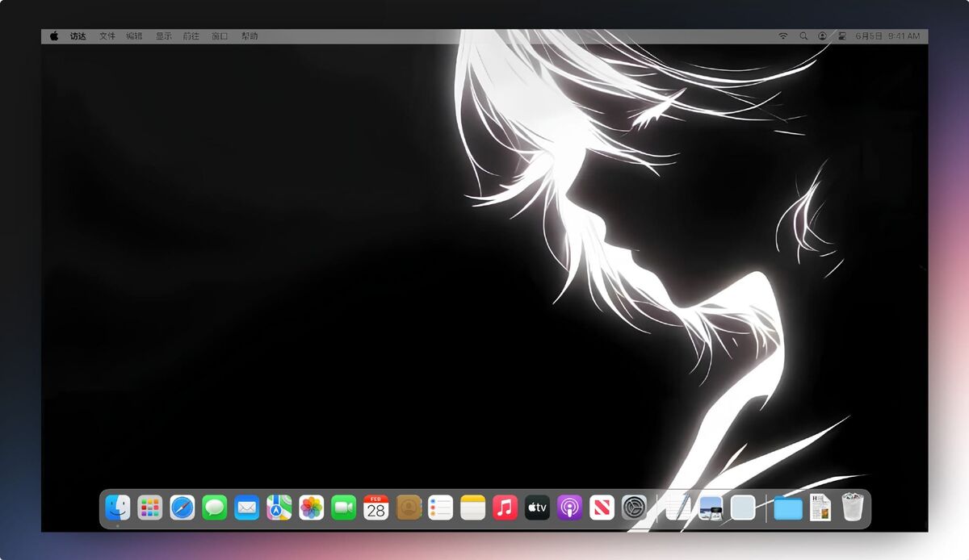Open the 编辑 menu in menu bar

pos(134,36)
